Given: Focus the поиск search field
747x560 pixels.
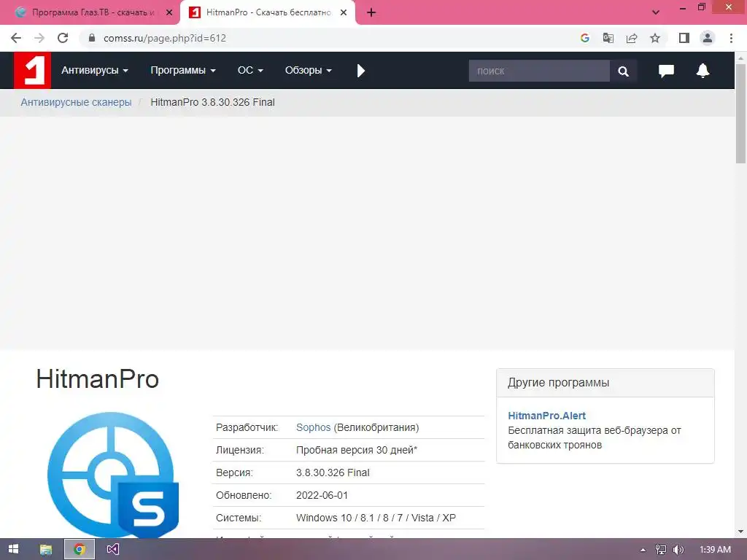Looking at the screenshot, I should [539, 71].
